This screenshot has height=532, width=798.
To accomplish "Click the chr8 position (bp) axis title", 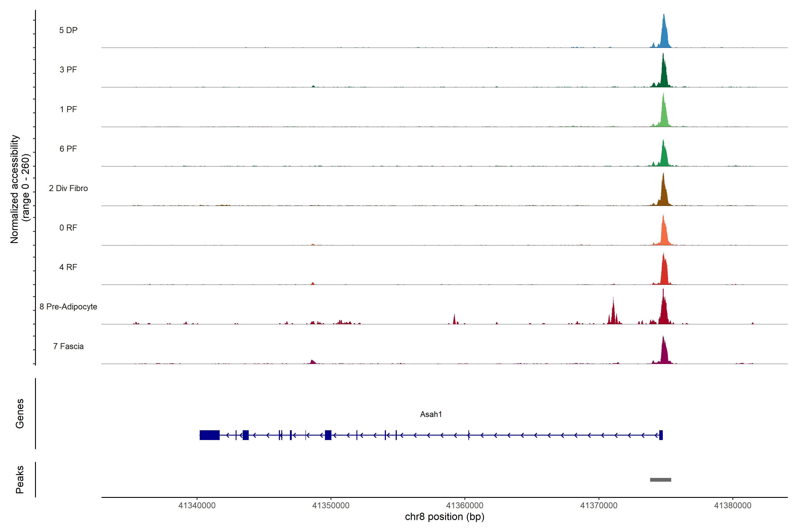I will (444, 517).
